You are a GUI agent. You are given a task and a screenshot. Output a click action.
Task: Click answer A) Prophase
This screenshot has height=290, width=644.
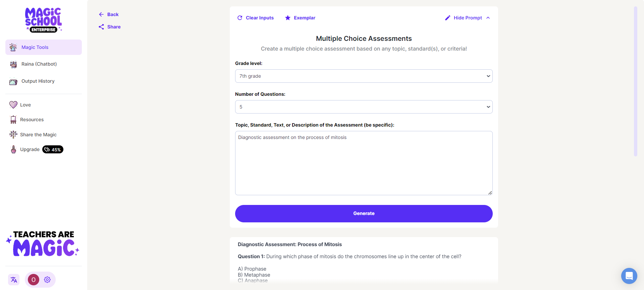coord(252,269)
